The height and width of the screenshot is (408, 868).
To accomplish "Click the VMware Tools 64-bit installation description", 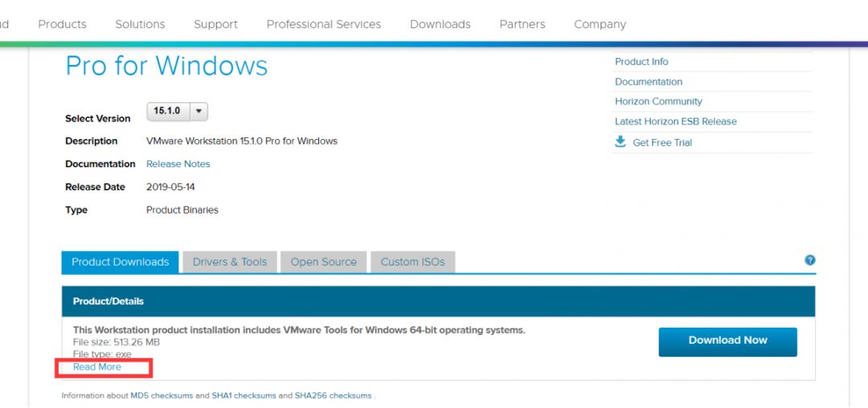I will tap(299, 331).
